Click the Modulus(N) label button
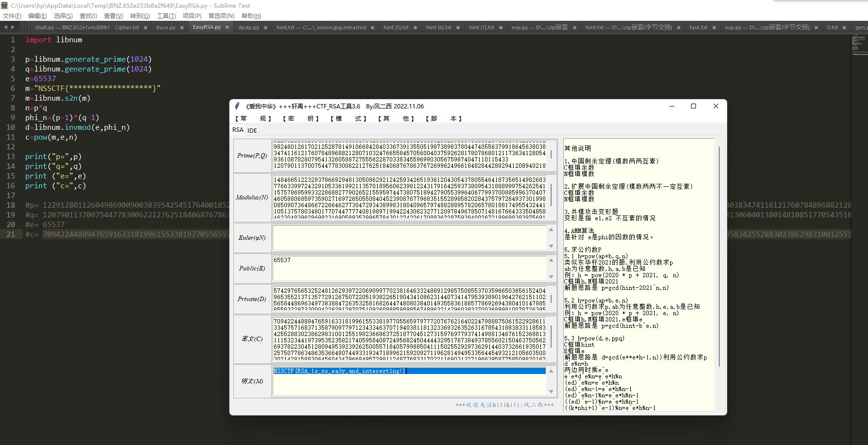This screenshot has width=868, height=445. pos(252,197)
